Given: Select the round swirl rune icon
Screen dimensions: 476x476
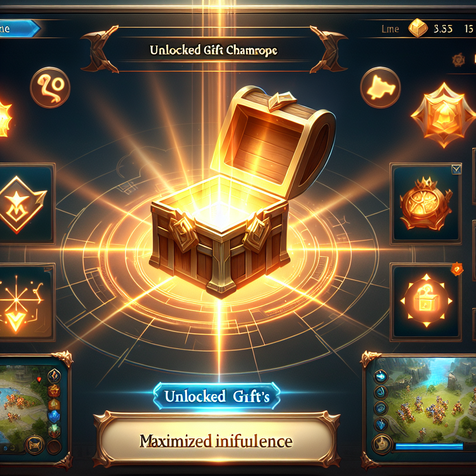Looking at the screenshot, I should pyautogui.click(x=50, y=88).
